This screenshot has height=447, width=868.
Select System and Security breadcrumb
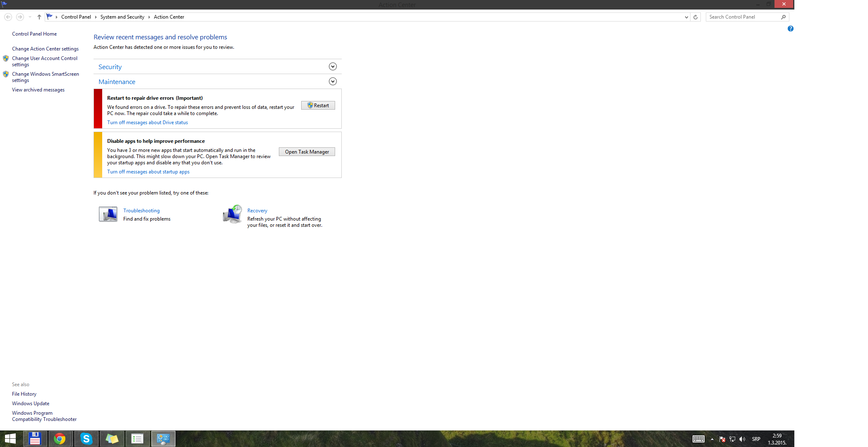[122, 17]
